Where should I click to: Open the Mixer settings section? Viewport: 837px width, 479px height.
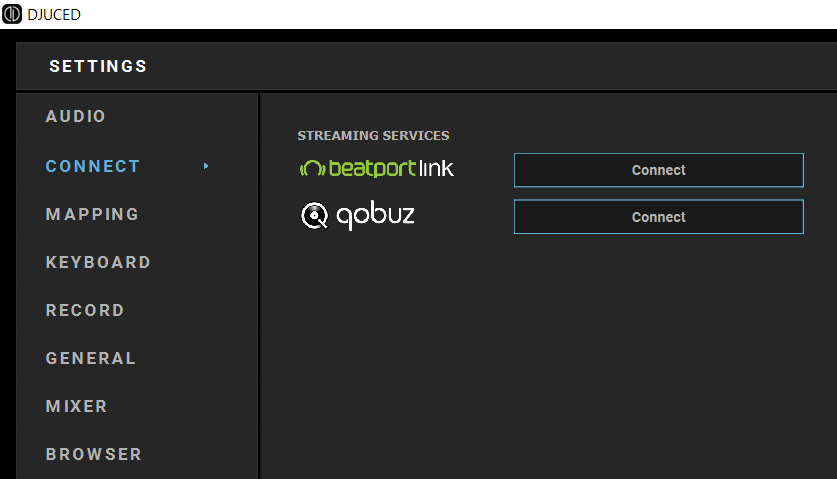point(77,406)
